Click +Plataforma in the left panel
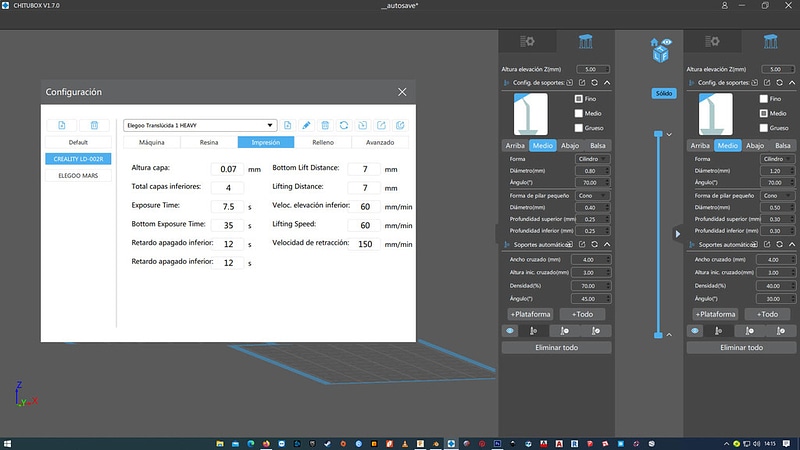The image size is (800, 450). click(531, 314)
